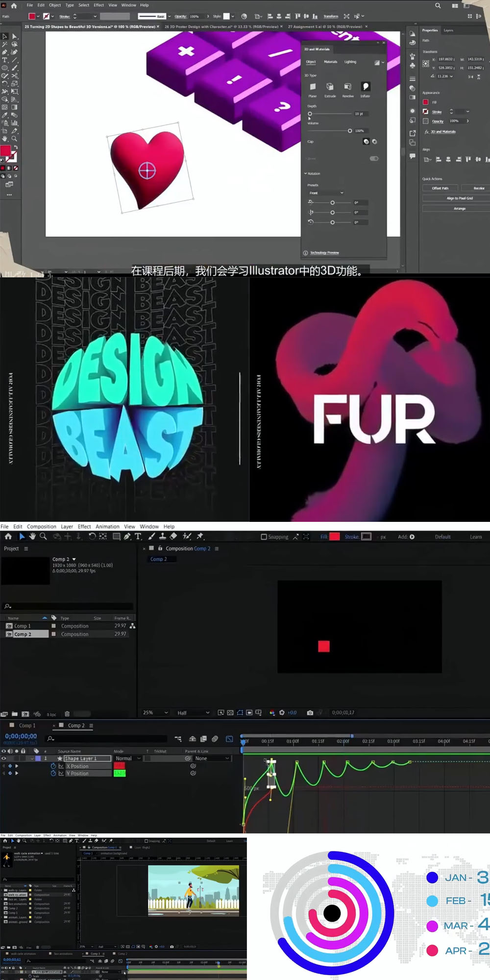The width and height of the screenshot is (490, 980).
Task: Click the Volume slider handle
Action: [350, 131]
